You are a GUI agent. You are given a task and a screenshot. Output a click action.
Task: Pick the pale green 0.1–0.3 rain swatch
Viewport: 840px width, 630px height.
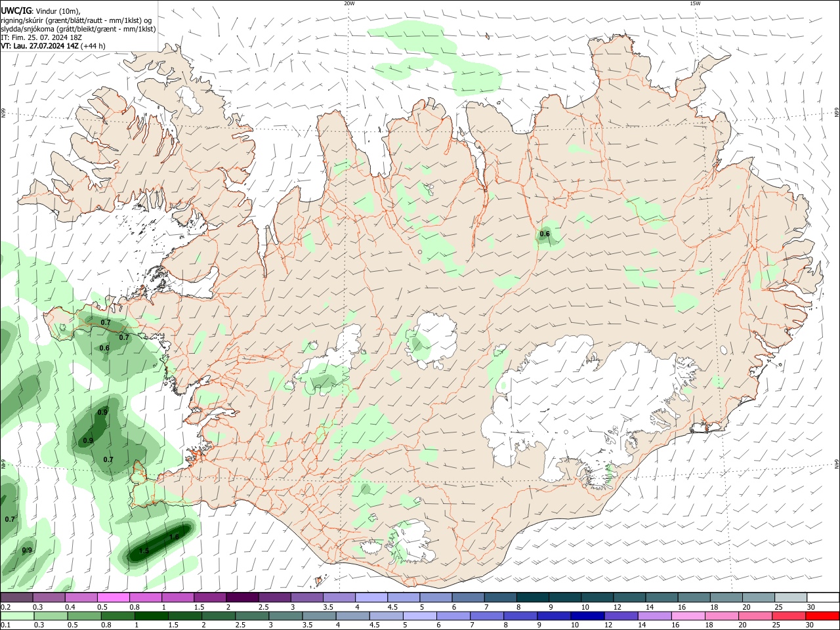pyautogui.click(x=16, y=616)
